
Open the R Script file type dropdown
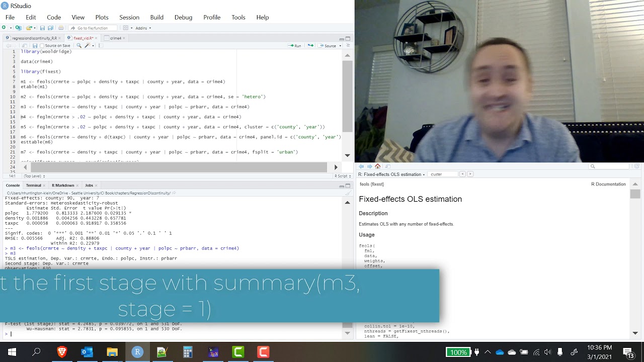click(x=343, y=176)
